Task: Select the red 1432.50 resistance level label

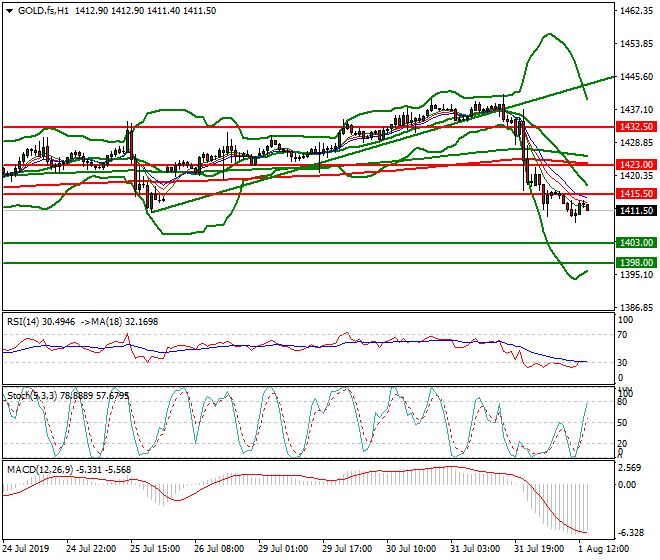Action: [x=635, y=128]
